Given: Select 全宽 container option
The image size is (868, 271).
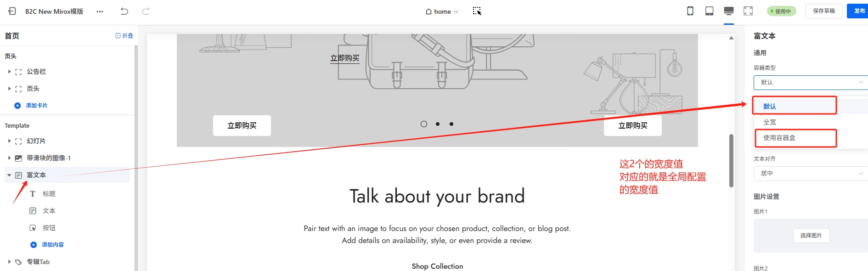Looking at the screenshot, I should pyautogui.click(x=770, y=122).
